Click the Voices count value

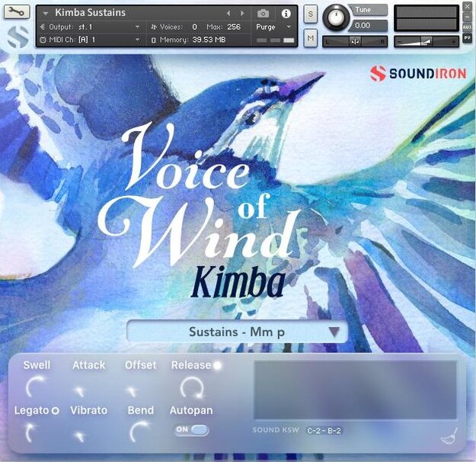click(x=195, y=27)
